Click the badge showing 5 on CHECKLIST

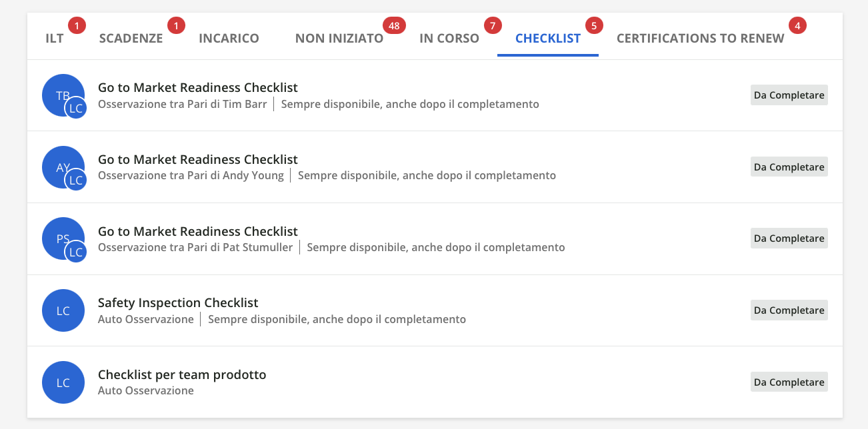click(595, 25)
